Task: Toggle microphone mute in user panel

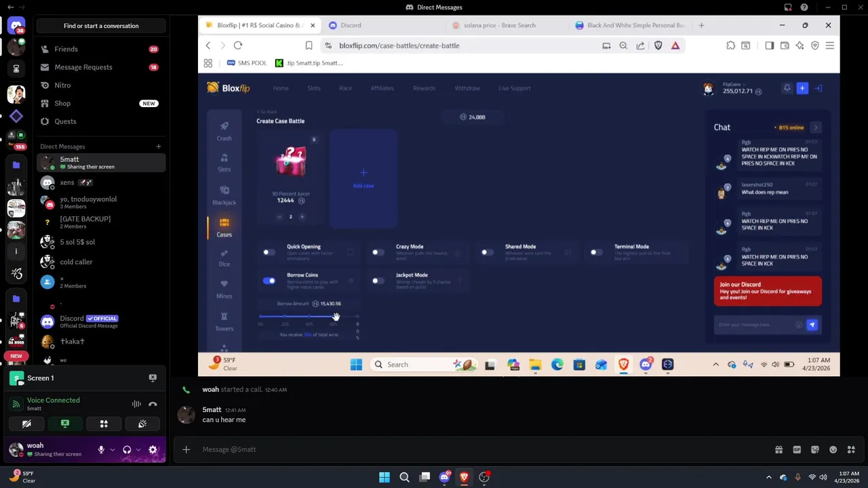Action: click(x=101, y=449)
